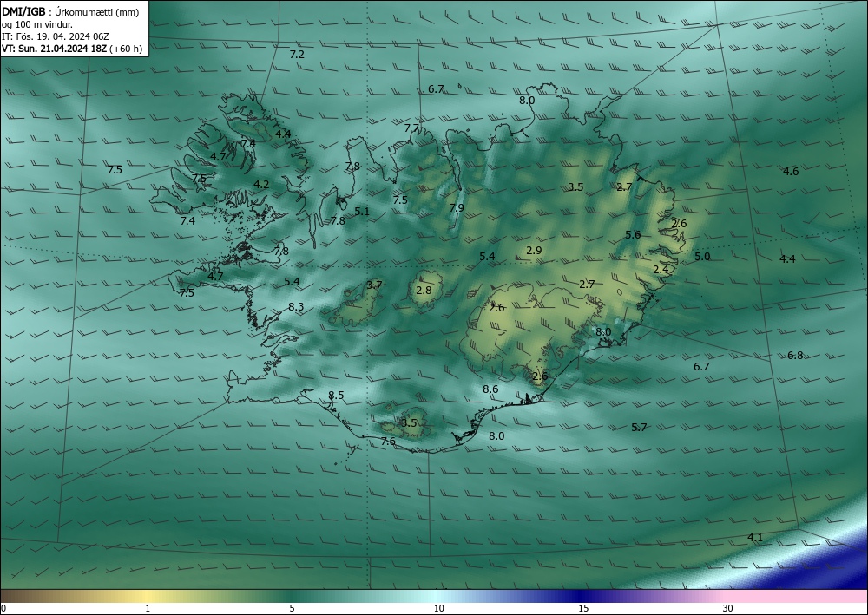Select the 'IT: Fös. 19. 04. 2024 06Z' line
The image size is (868, 615).
pos(56,36)
